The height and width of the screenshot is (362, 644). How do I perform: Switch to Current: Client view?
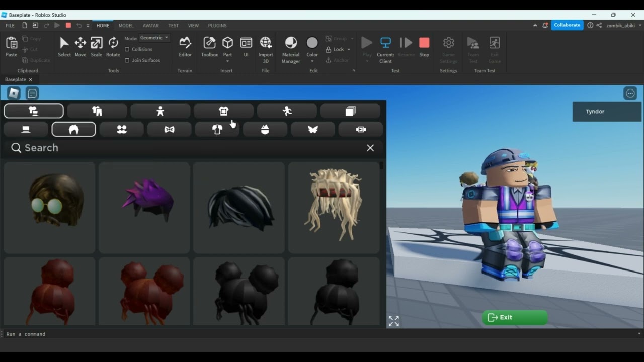385,49
